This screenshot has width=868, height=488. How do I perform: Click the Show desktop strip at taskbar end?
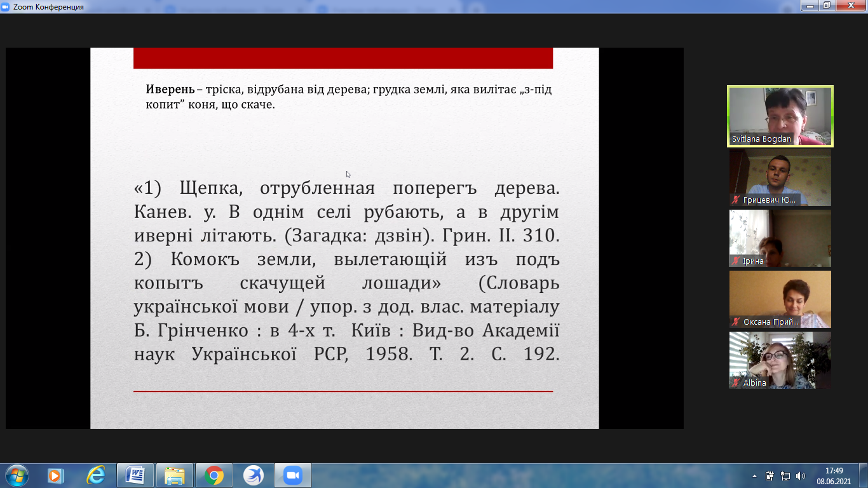tap(864, 475)
